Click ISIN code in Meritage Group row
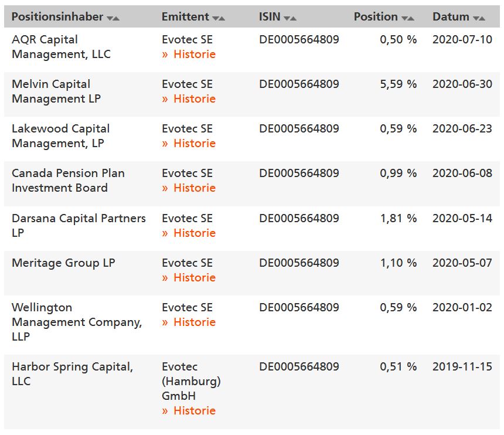 click(299, 263)
